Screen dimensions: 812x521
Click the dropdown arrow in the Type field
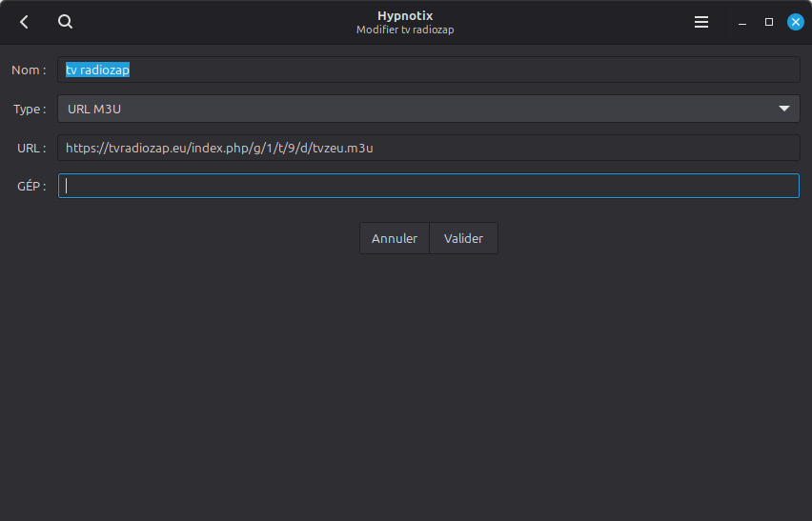pyautogui.click(x=784, y=109)
